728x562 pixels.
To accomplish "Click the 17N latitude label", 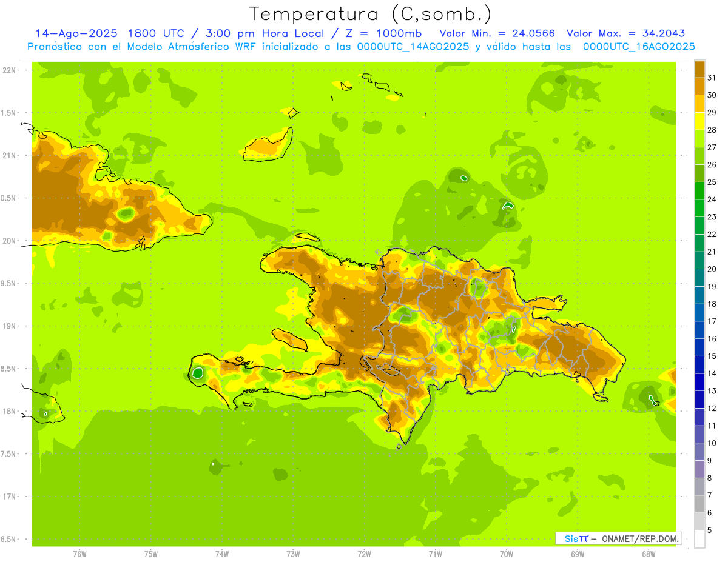I will click(8, 497).
